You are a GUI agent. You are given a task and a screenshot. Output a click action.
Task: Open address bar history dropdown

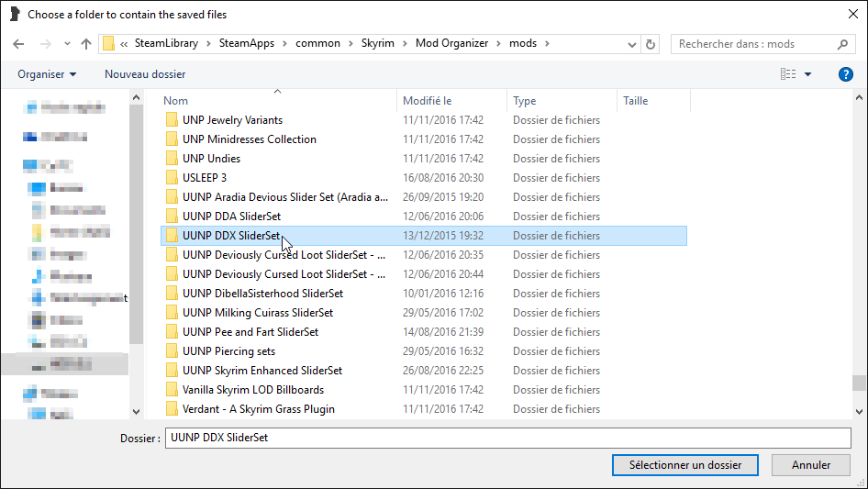(x=631, y=44)
